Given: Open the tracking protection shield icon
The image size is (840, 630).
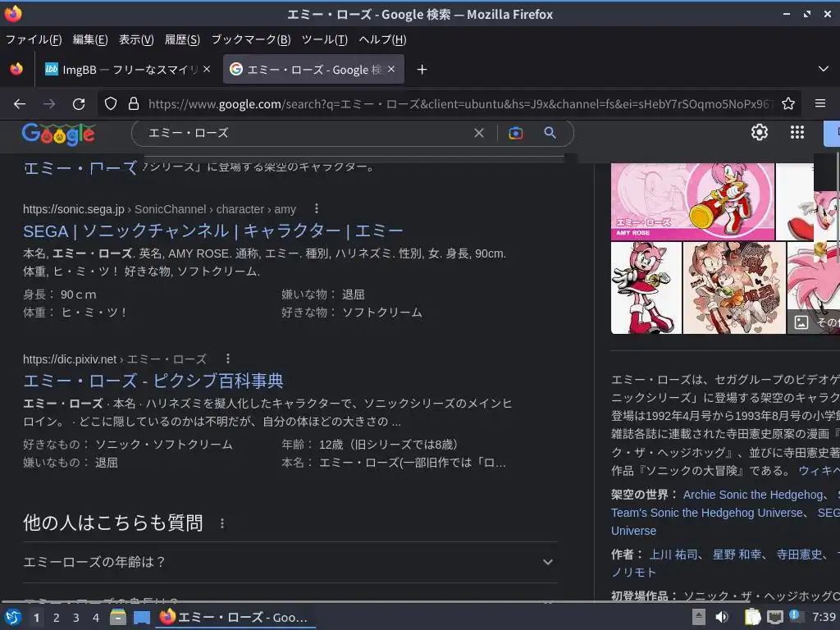Looking at the screenshot, I should (x=111, y=103).
